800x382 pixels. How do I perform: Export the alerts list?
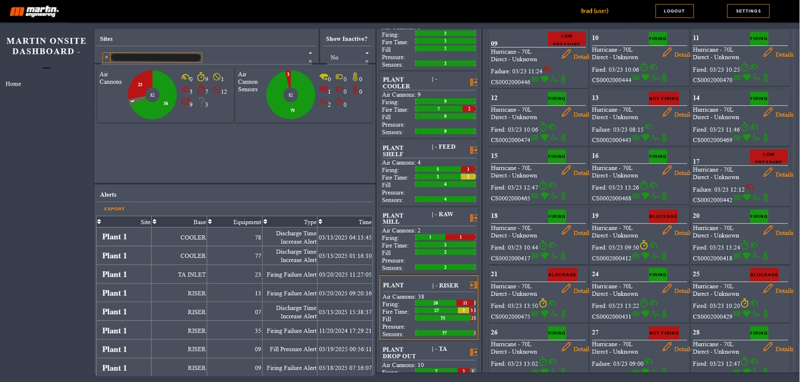tap(114, 209)
